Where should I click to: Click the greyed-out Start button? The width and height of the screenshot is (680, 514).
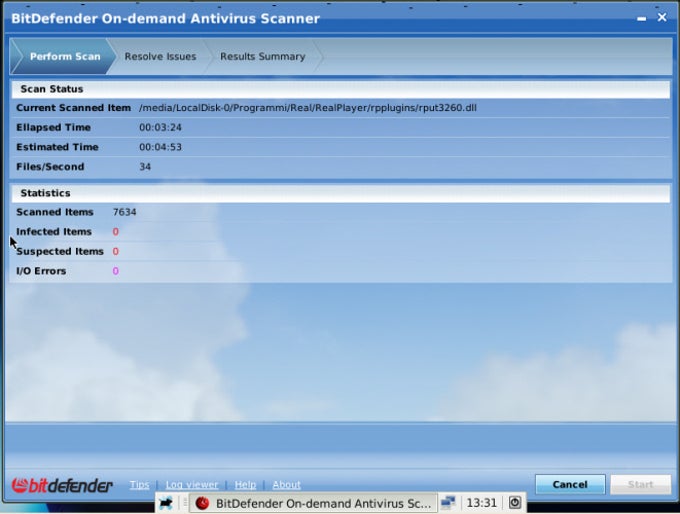(x=641, y=484)
